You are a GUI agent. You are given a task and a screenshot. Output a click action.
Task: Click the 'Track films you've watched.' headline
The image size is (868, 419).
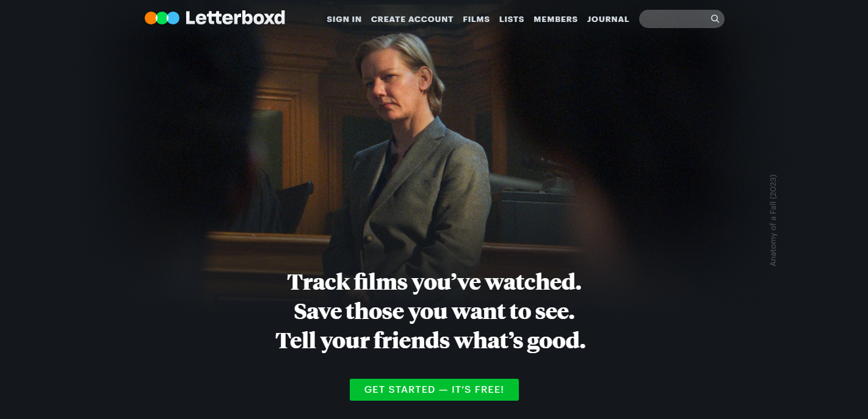point(434,282)
